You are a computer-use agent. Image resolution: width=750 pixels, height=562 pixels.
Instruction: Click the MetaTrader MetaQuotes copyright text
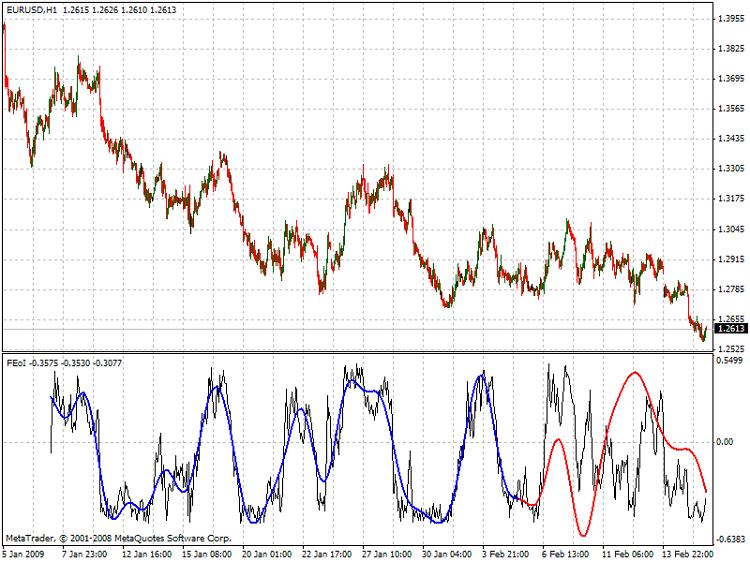119,538
